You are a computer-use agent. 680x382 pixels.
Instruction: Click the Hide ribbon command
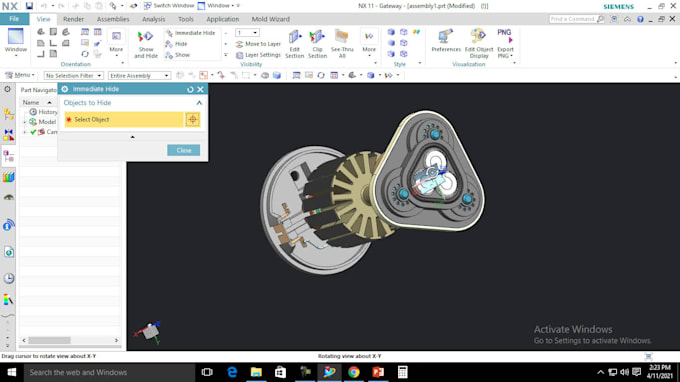tap(176, 44)
